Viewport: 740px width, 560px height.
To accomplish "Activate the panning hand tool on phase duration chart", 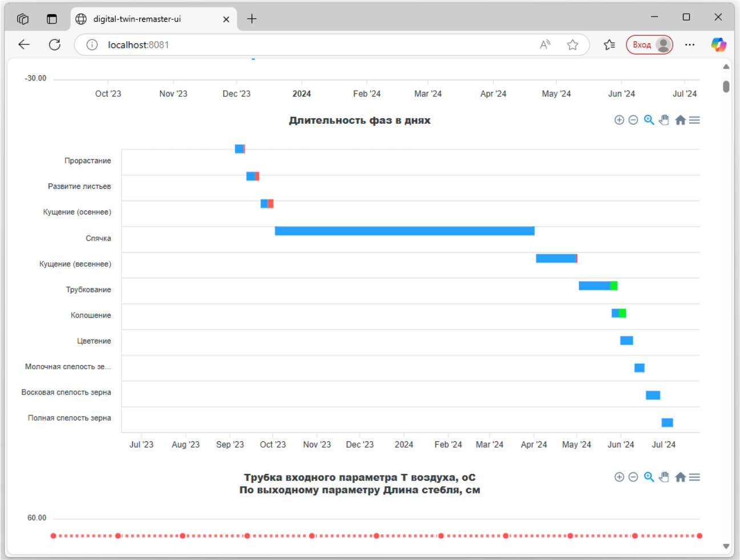I will (664, 120).
